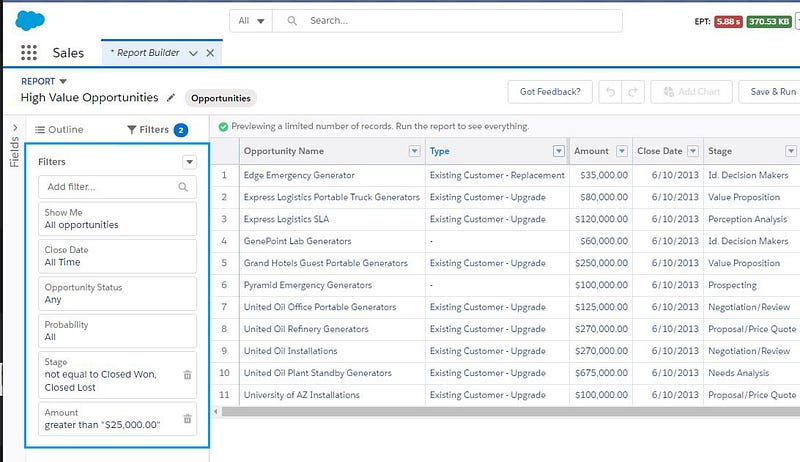The height and width of the screenshot is (462, 800).
Task: Click the pencil icon to rename report
Action: point(171,98)
